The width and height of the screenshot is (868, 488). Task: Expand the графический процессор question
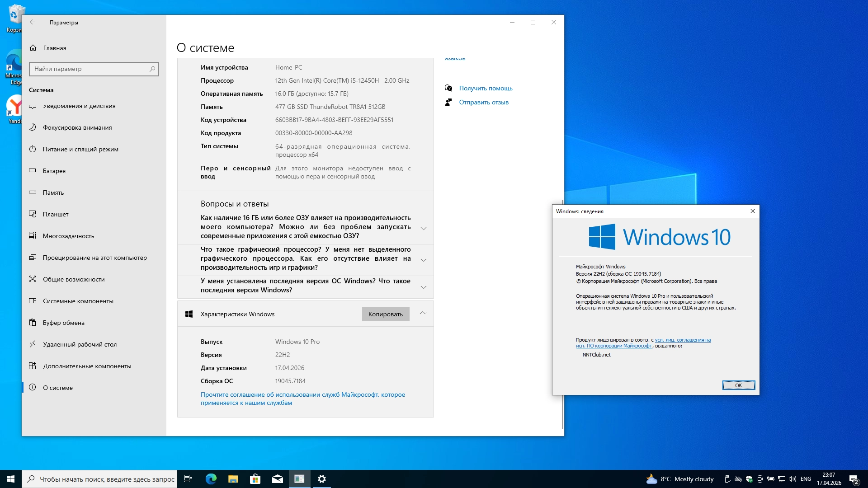coord(423,260)
